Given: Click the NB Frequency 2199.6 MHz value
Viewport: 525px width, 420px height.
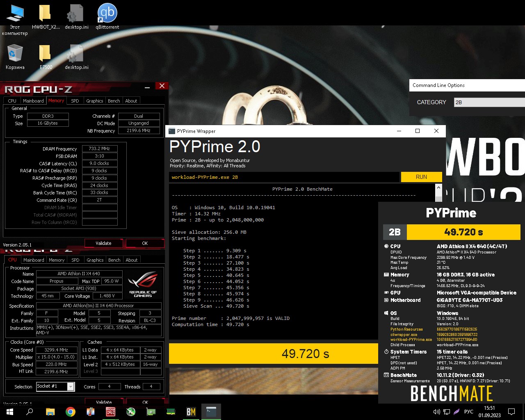Looking at the screenshot, I should (139, 130).
